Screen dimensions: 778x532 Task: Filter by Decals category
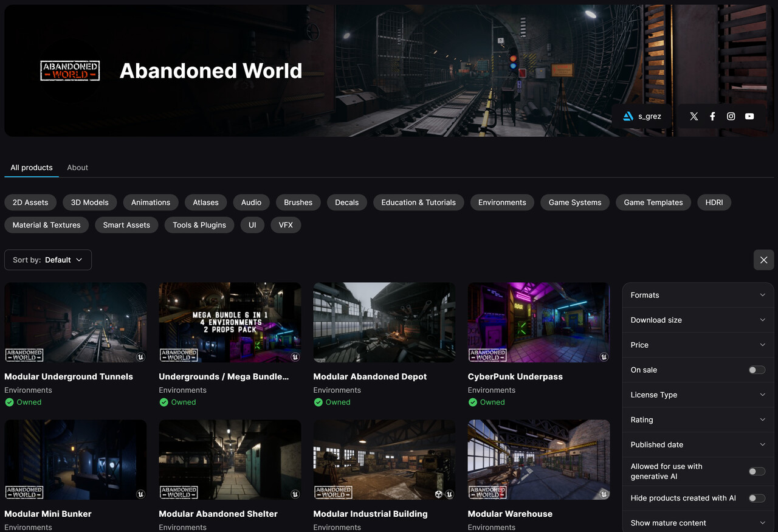tap(347, 202)
